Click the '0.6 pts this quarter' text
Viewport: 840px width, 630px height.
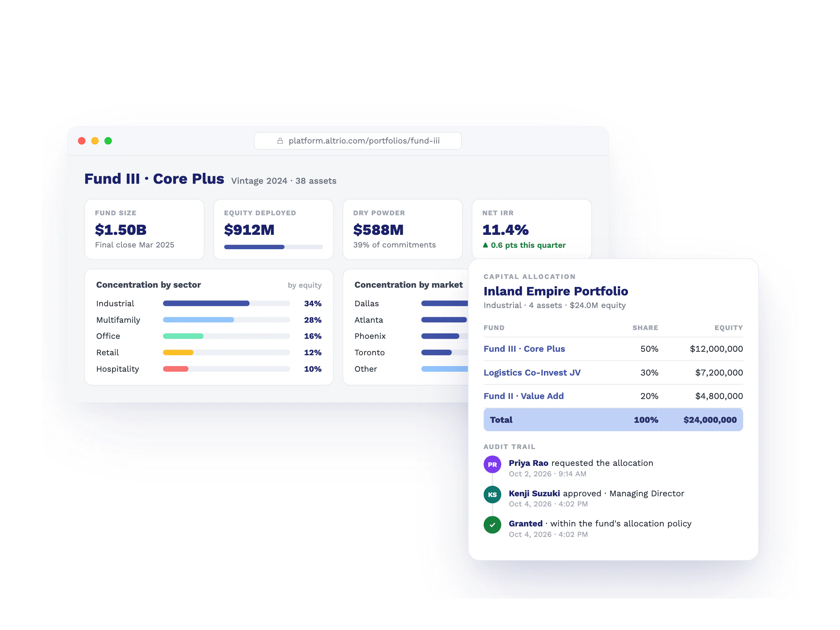[528, 245]
